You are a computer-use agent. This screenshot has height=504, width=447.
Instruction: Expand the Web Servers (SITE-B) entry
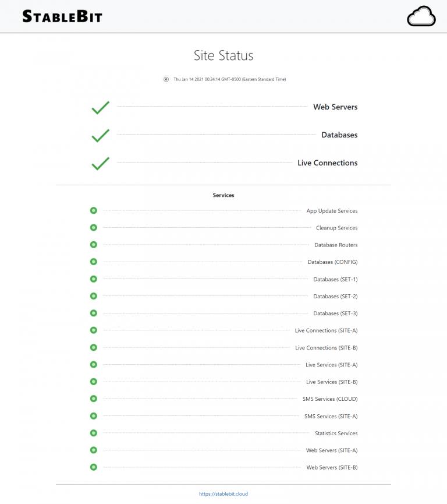point(332,467)
